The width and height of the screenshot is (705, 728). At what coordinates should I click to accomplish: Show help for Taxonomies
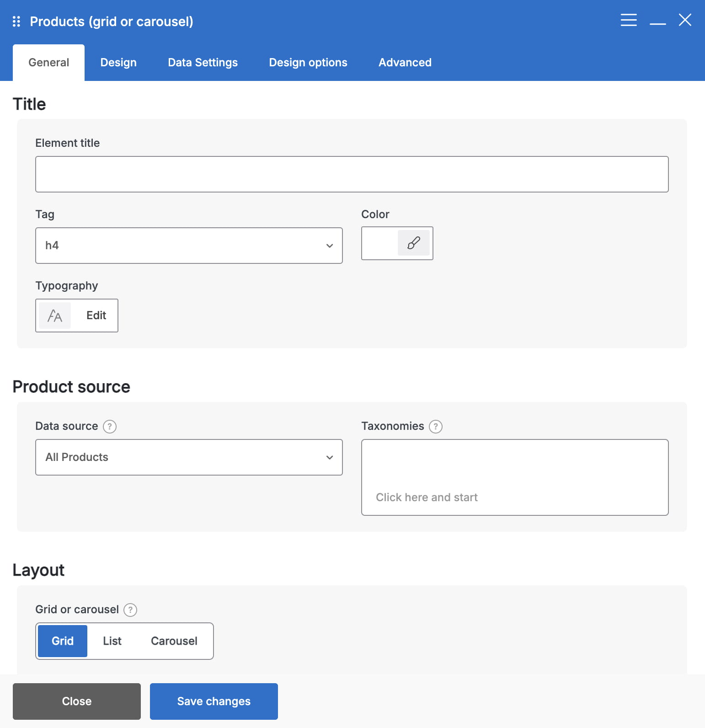tap(436, 426)
